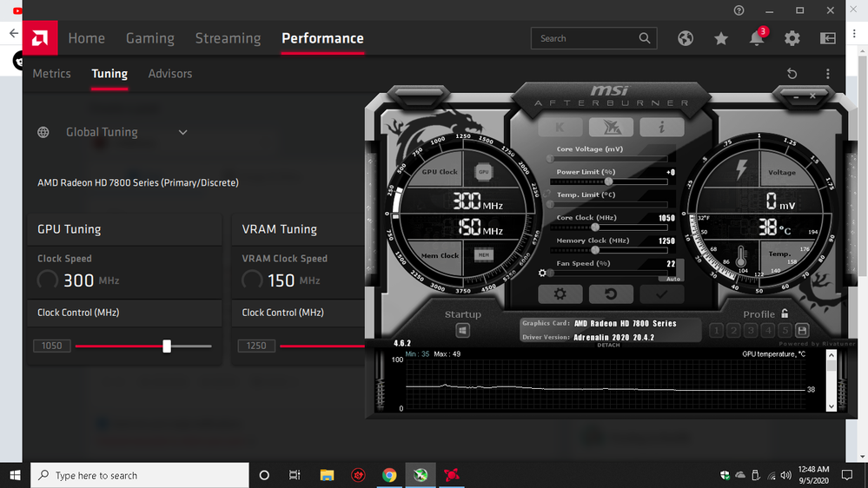Click the Radeon Software search field

[594, 38]
